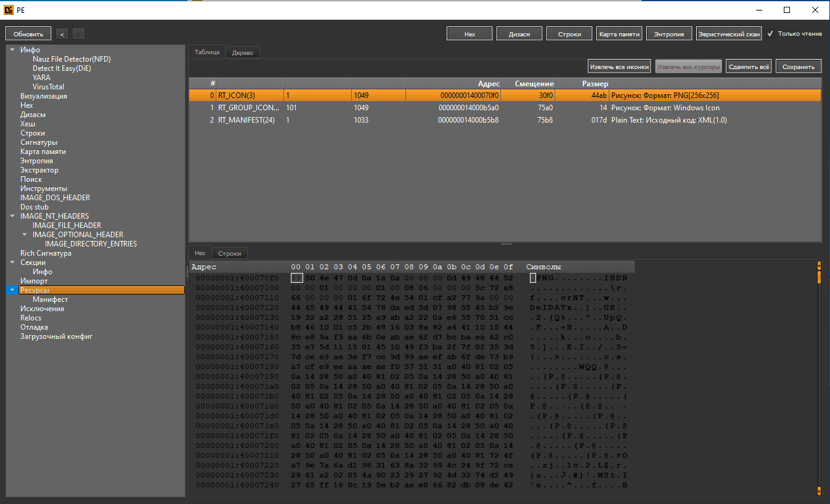
Task: Switch to the 'Дерево' tab
Action: 243,53
